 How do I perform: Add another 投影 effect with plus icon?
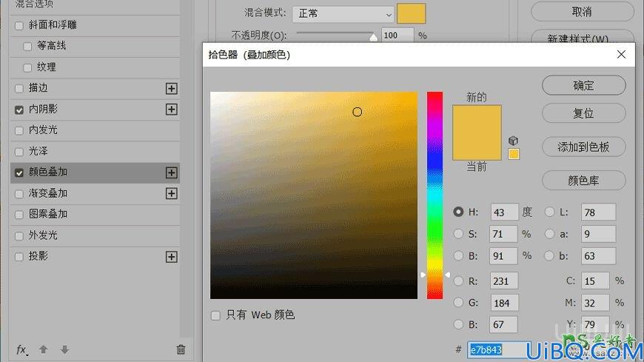click(171, 257)
